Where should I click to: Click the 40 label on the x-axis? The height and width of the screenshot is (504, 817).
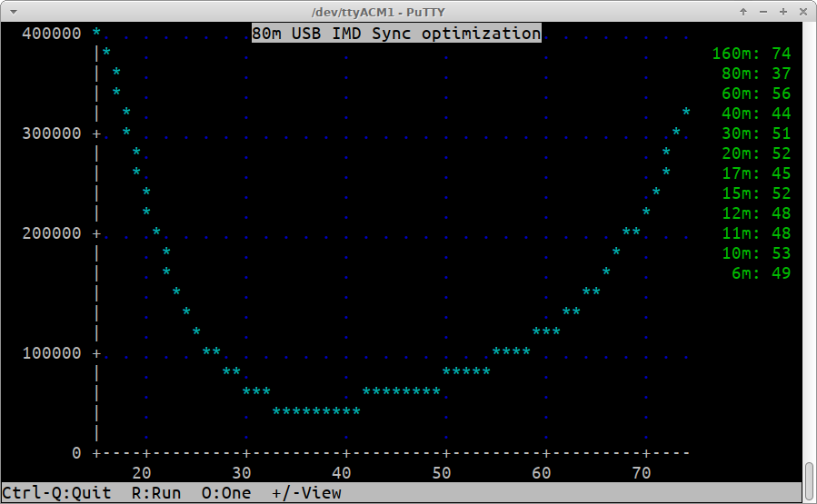342,473
